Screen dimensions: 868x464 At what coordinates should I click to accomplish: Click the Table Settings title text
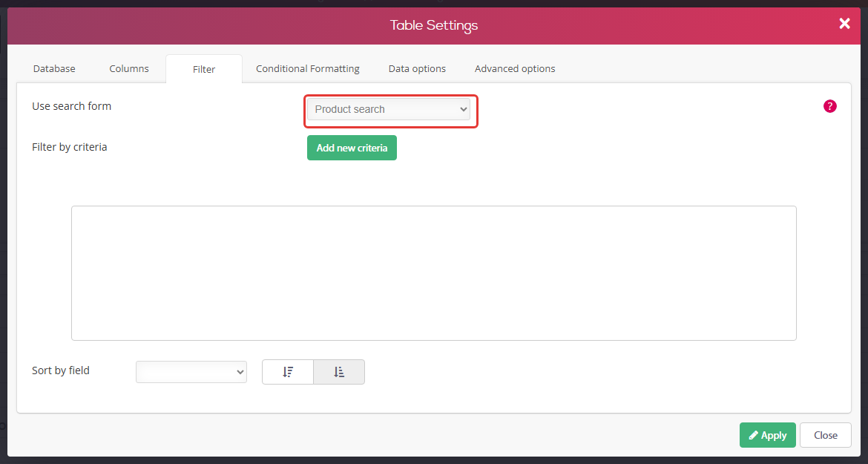(x=434, y=25)
